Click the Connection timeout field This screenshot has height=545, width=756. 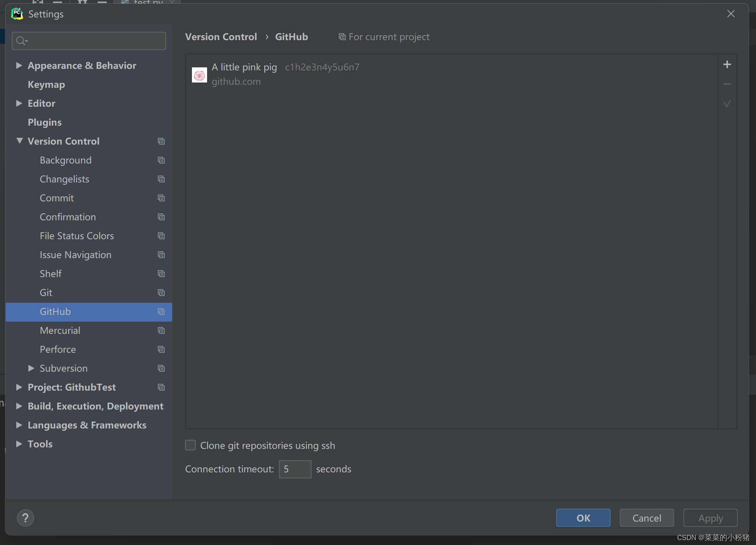pyautogui.click(x=295, y=469)
